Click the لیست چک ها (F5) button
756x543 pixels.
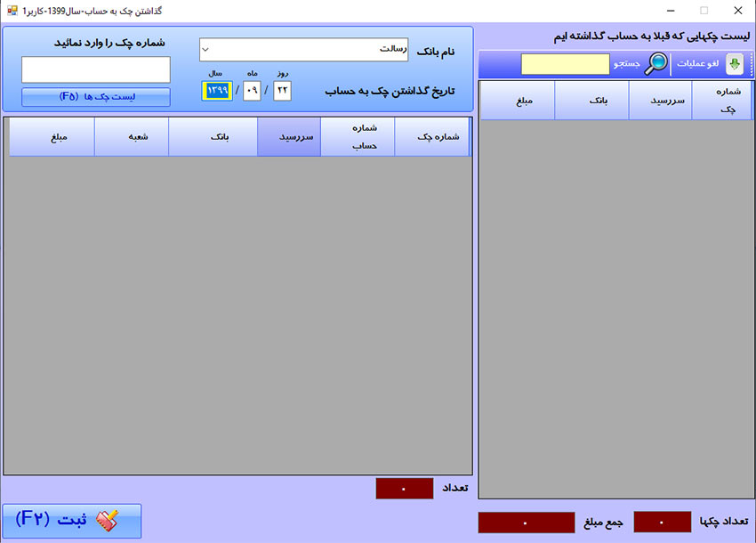(x=96, y=96)
